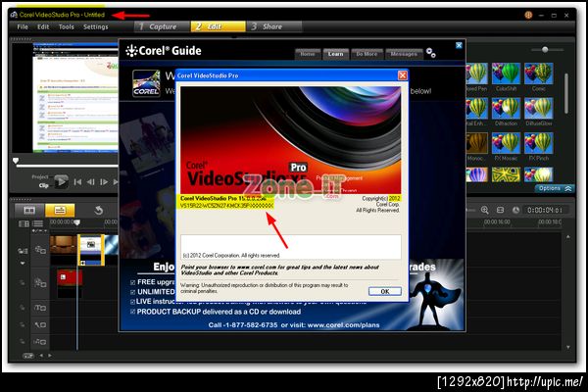Click the Zoom In magnifier above timeline
Image resolution: width=588 pixels, height=392 pixels.
click(x=484, y=210)
